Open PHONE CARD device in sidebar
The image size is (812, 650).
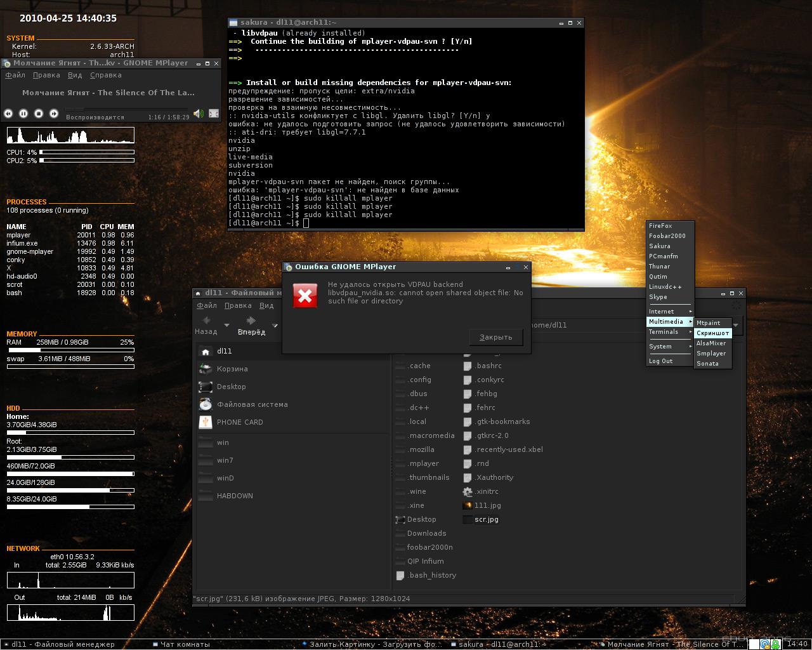(x=239, y=422)
